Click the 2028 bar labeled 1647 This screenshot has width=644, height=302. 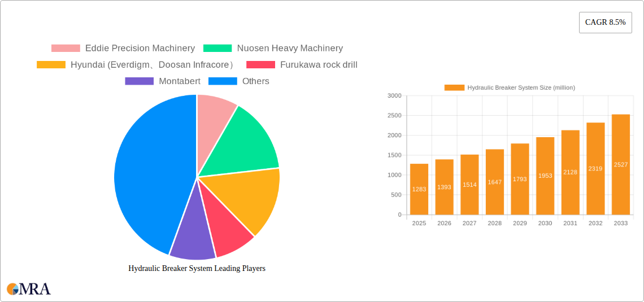point(495,182)
